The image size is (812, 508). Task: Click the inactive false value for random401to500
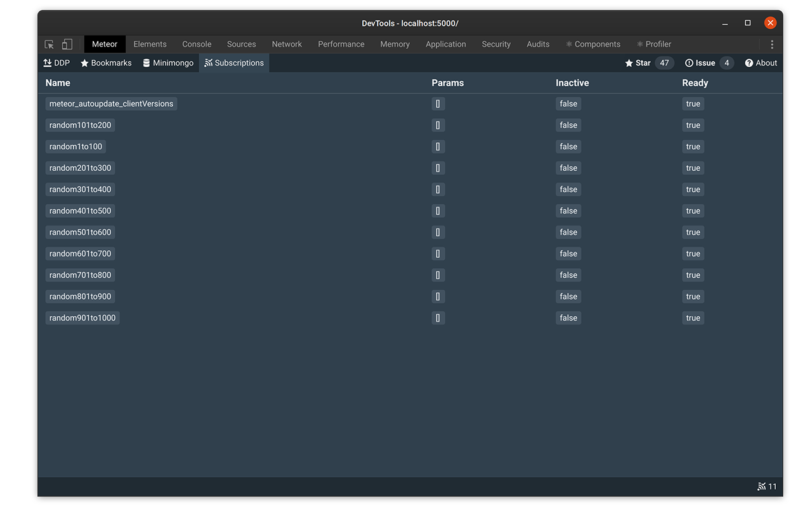[x=568, y=211]
